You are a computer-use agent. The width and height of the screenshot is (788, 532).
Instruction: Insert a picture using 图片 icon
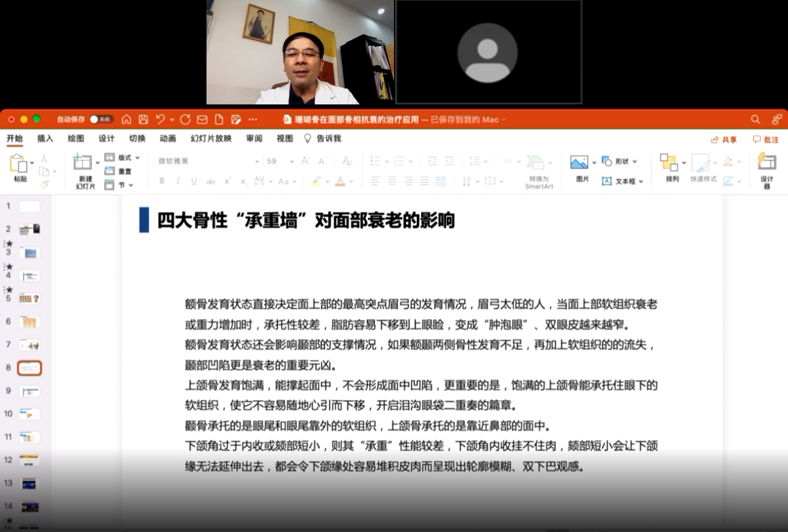point(579,163)
